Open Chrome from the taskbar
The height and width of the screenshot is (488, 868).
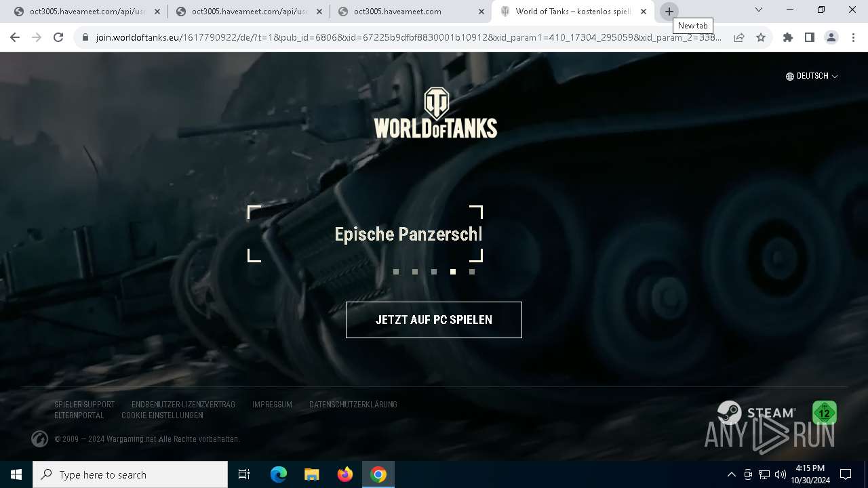(x=378, y=474)
